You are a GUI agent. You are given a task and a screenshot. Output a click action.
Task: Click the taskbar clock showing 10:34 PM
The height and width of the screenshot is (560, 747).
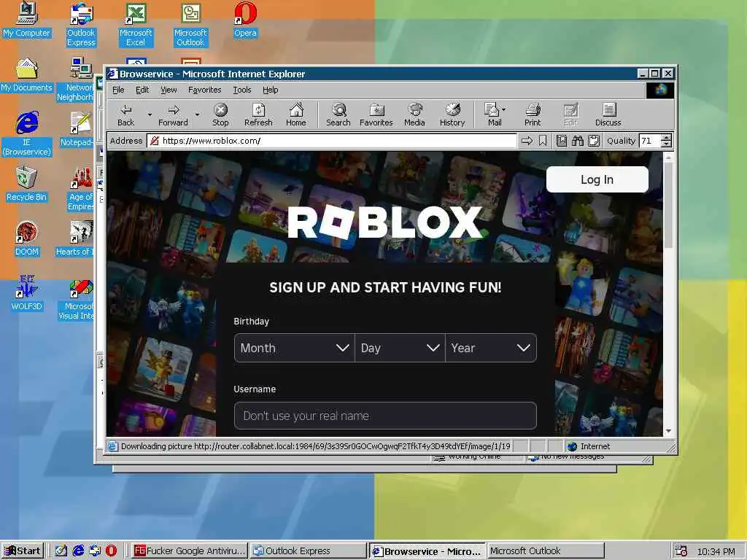[x=716, y=551]
